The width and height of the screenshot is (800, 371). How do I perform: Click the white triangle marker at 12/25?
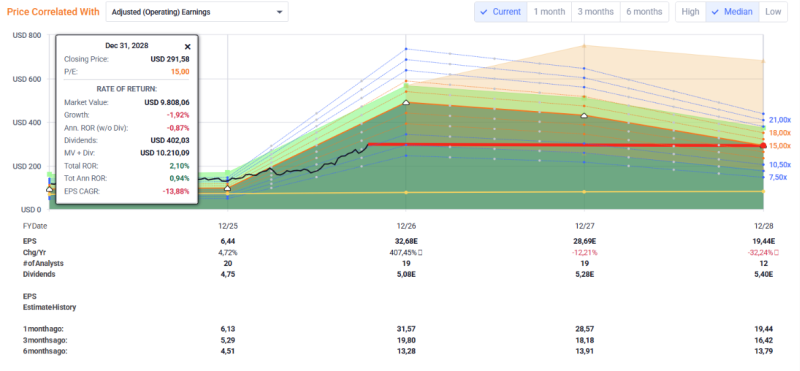(228, 189)
